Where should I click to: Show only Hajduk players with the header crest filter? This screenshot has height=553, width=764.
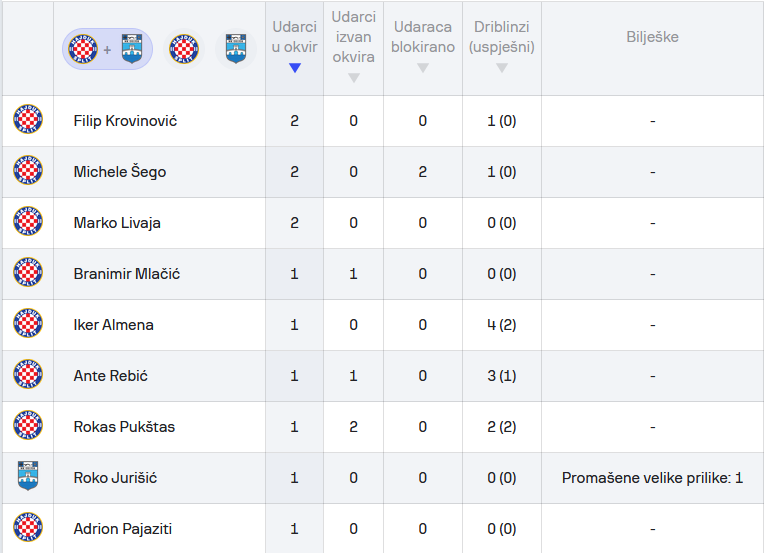[184, 48]
